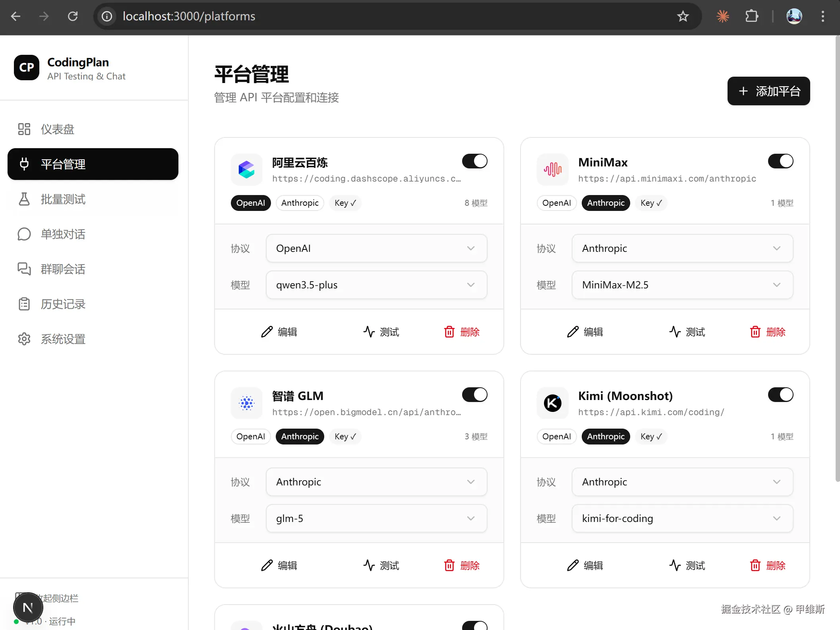
Task: Click the MiniMax waveform logo icon
Action: coord(552,170)
